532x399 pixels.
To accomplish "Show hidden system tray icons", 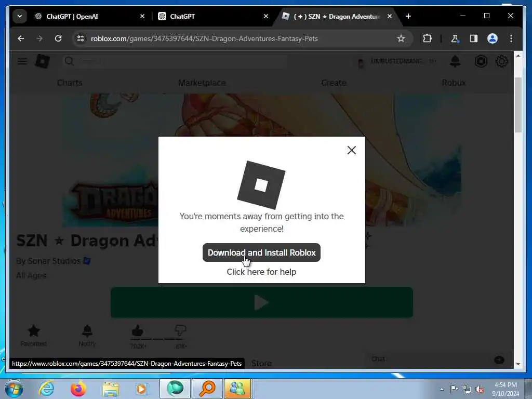I will (442, 390).
